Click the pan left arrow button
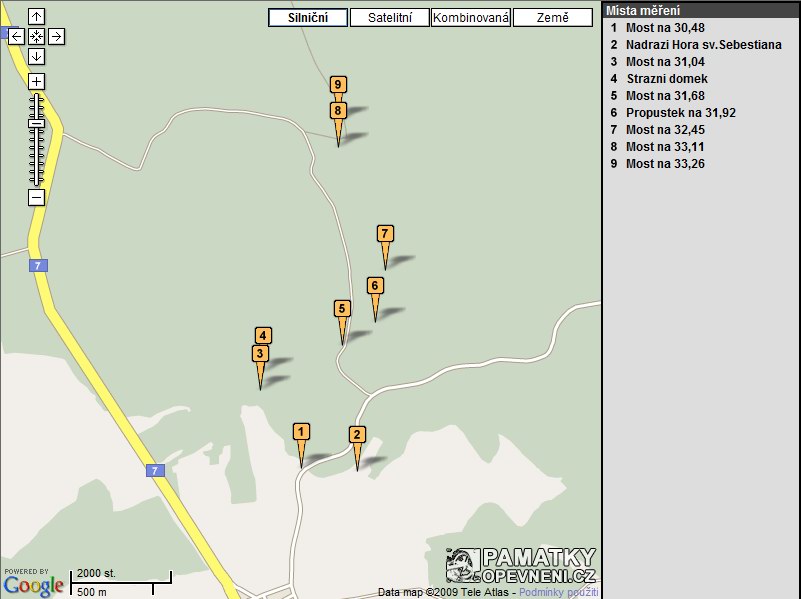Viewport: 801px width, 599px height. (x=16, y=37)
